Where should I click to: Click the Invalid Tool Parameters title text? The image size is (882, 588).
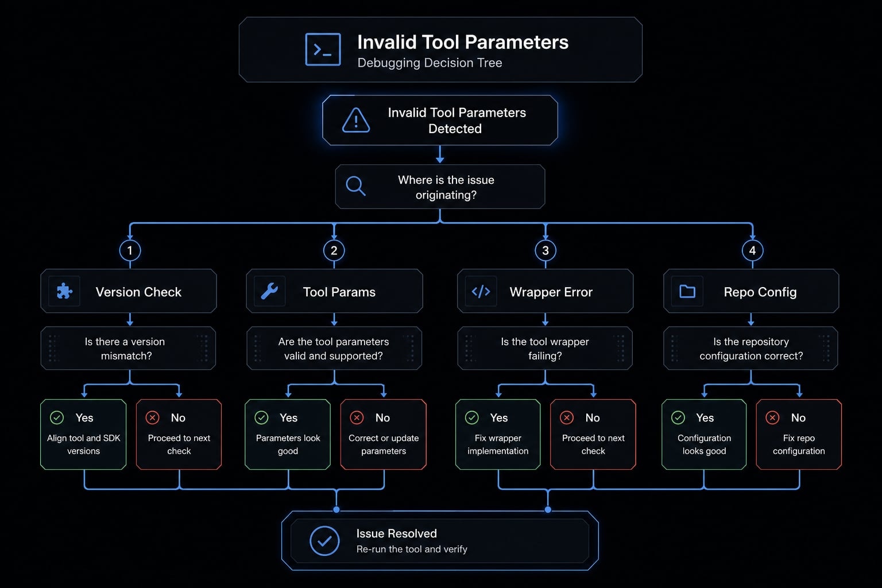(x=463, y=42)
